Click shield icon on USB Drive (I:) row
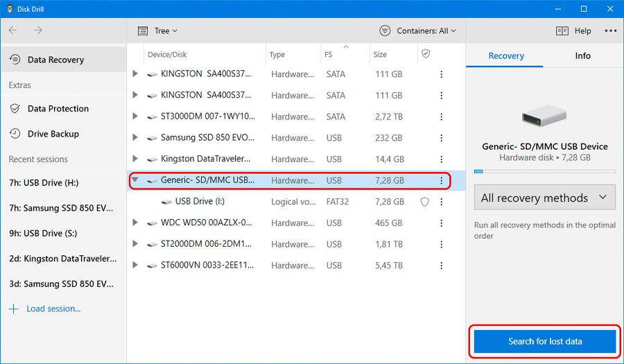624x364 pixels. [x=425, y=202]
